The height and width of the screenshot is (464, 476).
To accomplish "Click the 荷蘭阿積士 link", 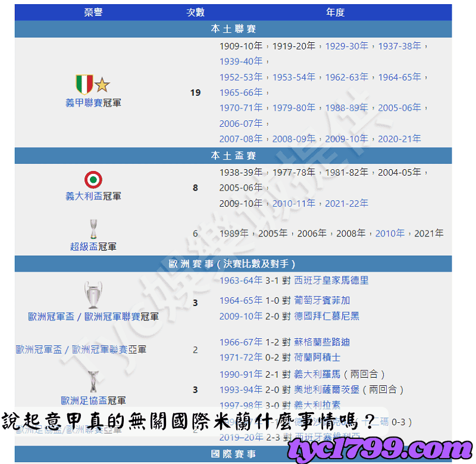I will pyautogui.click(x=317, y=357).
